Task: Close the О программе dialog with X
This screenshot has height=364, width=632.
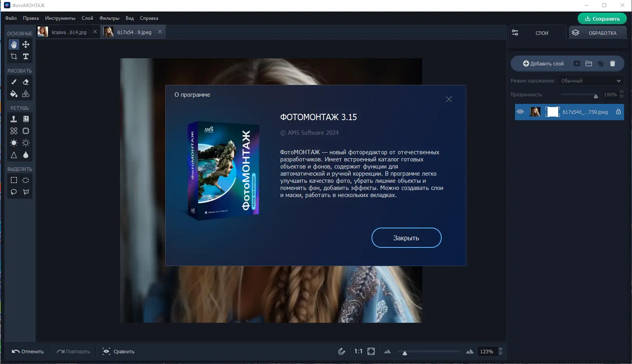Action: coord(449,99)
